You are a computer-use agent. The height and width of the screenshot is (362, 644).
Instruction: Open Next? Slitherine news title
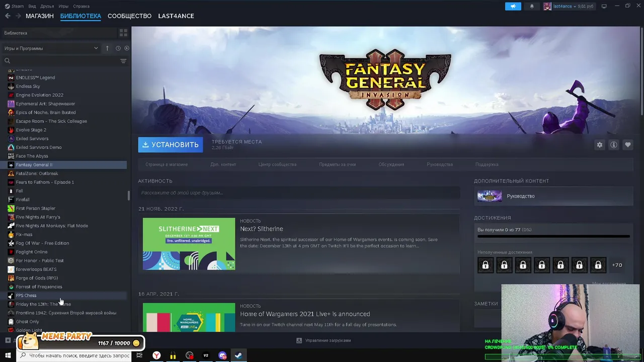click(x=262, y=229)
